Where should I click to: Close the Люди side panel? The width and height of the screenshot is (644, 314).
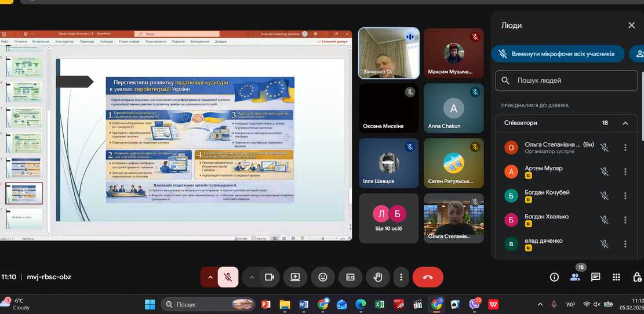pos(631,25)
